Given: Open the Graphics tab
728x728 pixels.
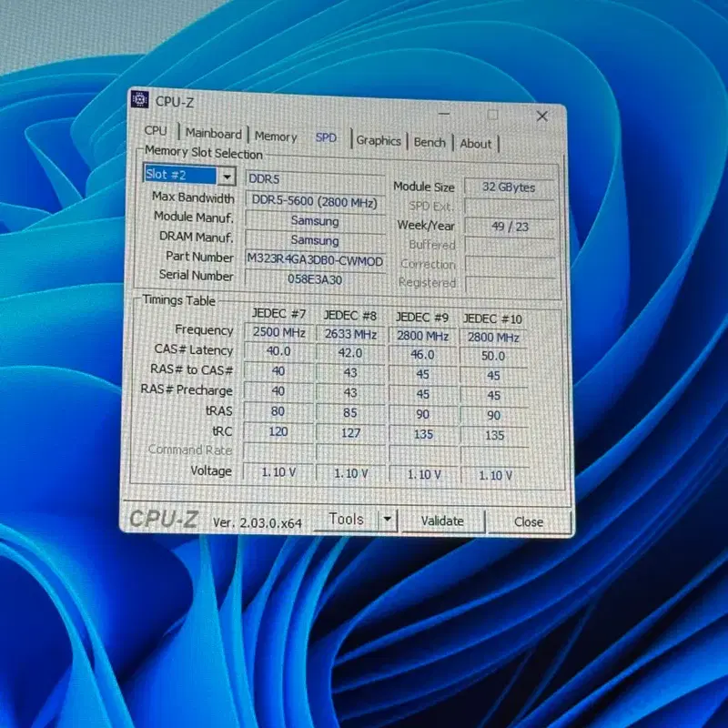Looking at the screenshot, I should point(379,141).
